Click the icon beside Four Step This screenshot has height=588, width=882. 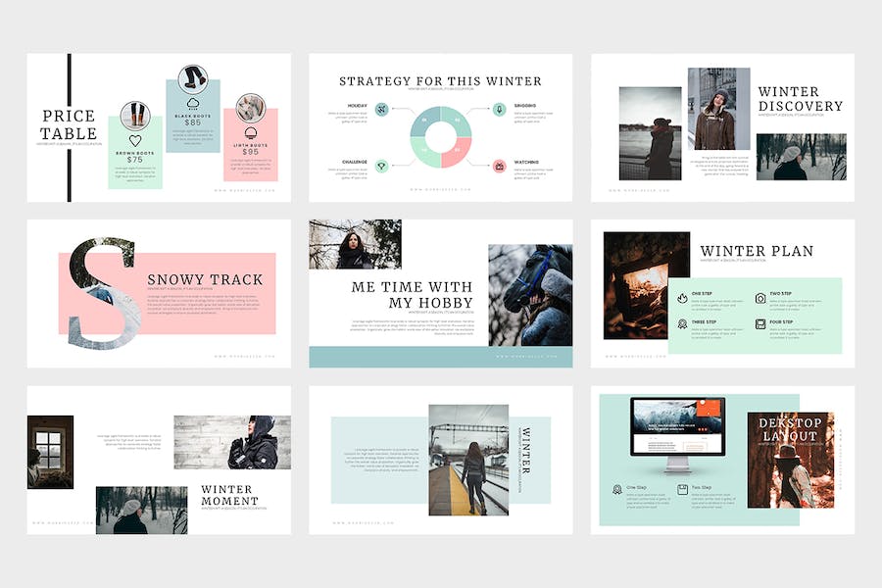point(759,323)
